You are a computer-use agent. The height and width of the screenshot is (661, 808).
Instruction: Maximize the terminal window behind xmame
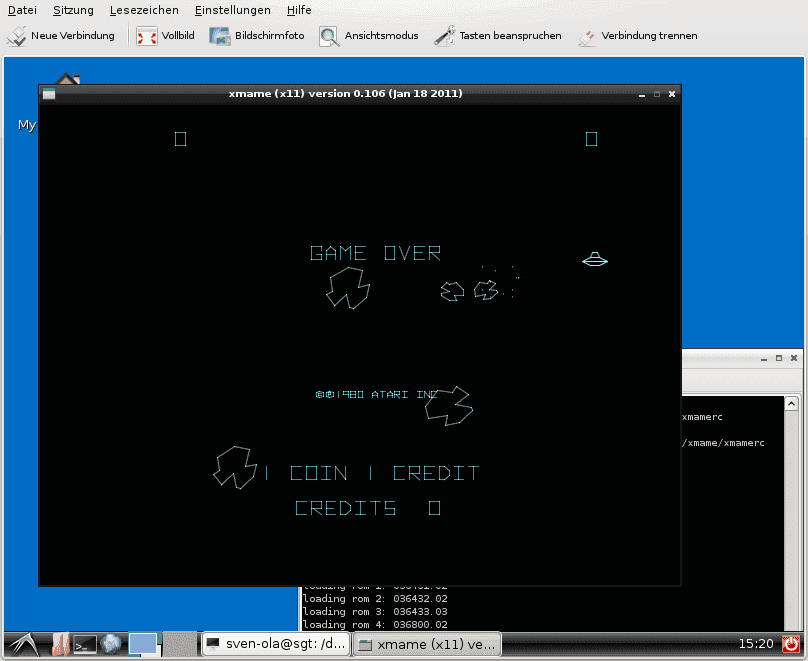tap(779, 358)
